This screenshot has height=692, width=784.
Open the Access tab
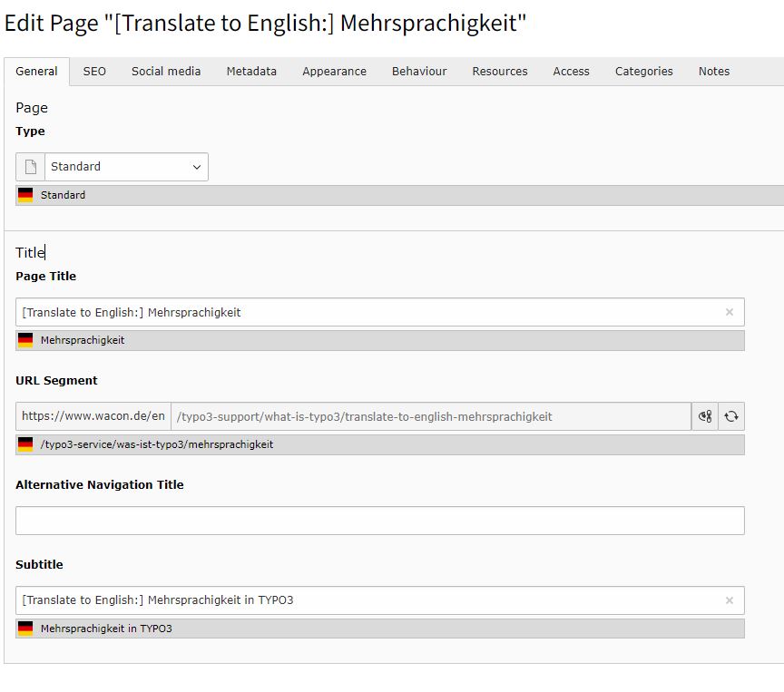(x=571, y=72)
